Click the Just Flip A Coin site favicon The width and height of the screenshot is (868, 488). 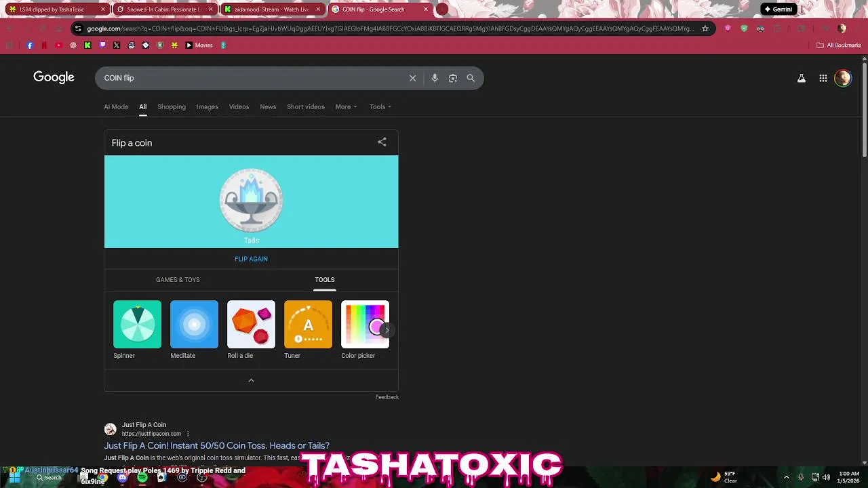click(110, 429)
